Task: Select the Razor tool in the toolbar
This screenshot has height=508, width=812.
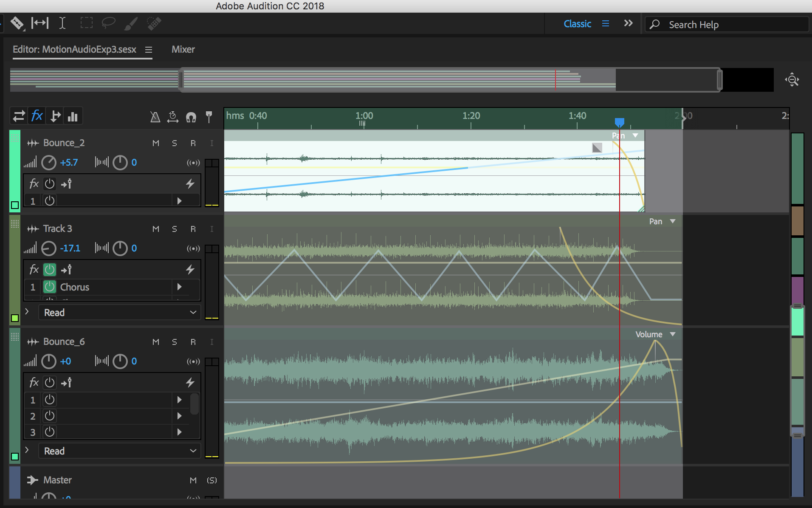Action: 17,23
